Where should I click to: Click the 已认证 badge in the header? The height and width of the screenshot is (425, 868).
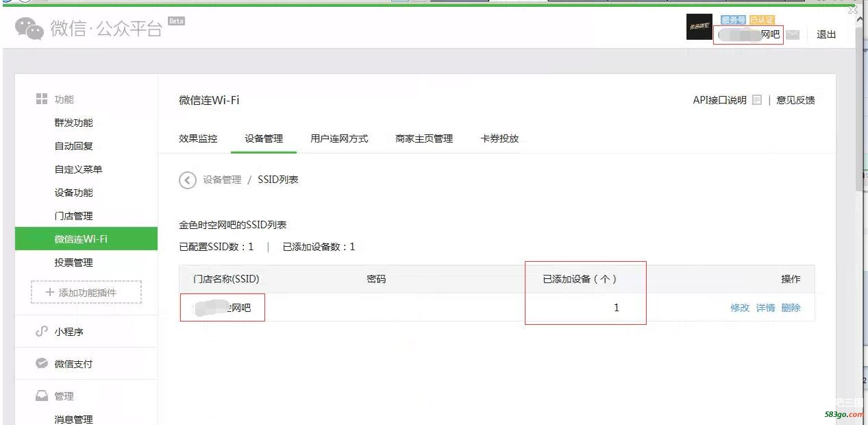(762, 20)
